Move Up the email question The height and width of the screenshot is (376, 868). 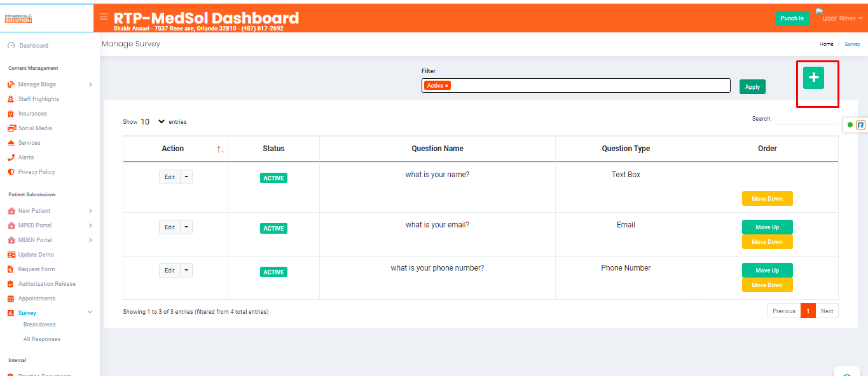click(768, 227)
